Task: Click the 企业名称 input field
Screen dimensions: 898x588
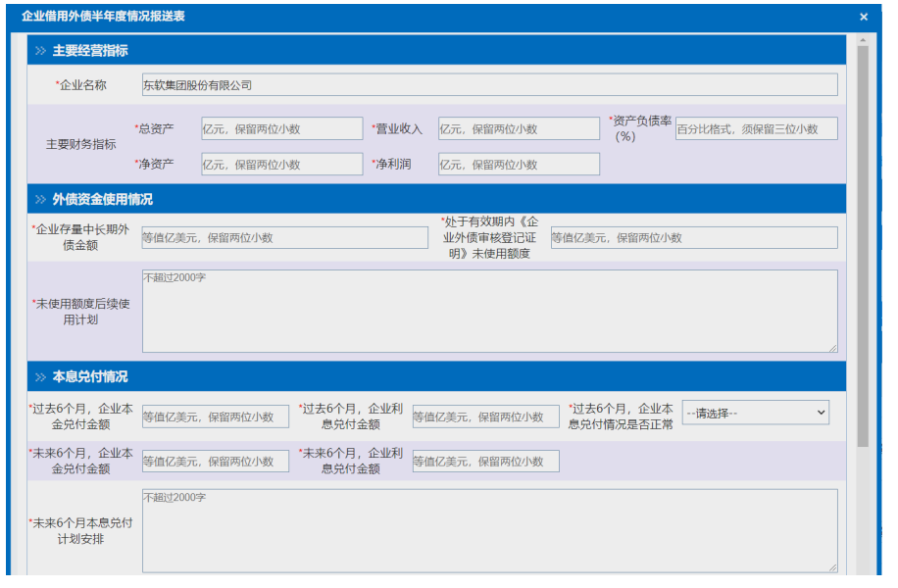Action: click(x=489, y=85)
